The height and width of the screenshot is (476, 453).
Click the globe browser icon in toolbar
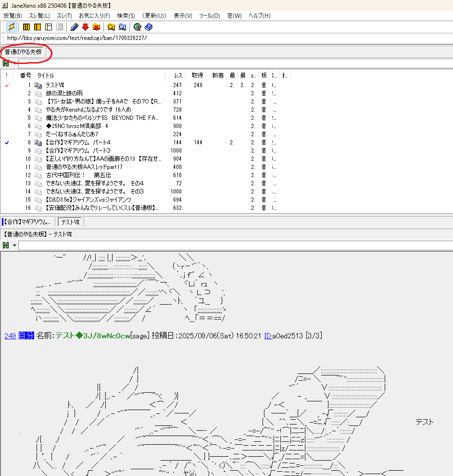138,27
